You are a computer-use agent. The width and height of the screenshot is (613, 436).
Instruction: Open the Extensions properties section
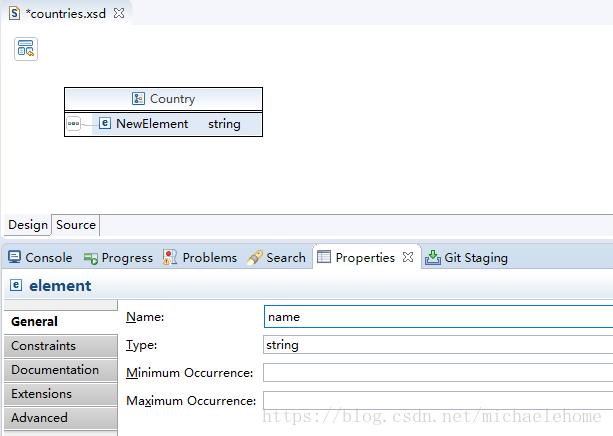[x=61, y=394]
